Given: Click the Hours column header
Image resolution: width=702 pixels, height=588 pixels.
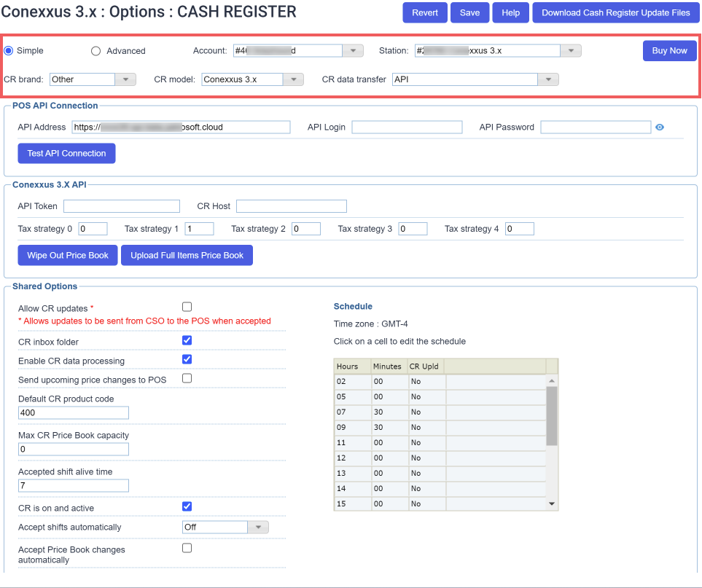Looking at the screenshot, I should [352, 366].
